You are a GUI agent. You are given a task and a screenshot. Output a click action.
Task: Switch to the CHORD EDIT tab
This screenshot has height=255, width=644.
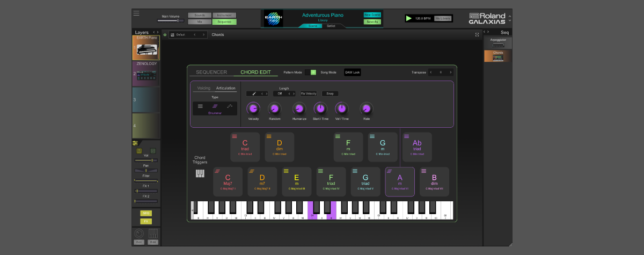[x=255, y=72]
